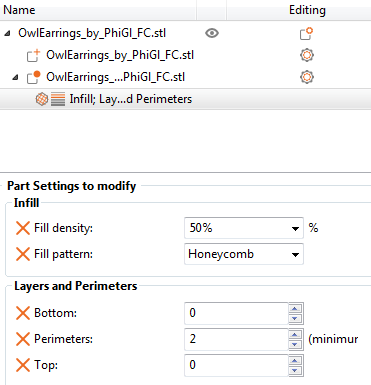Decrease Perimeters with down arrow

pos(295,344)
